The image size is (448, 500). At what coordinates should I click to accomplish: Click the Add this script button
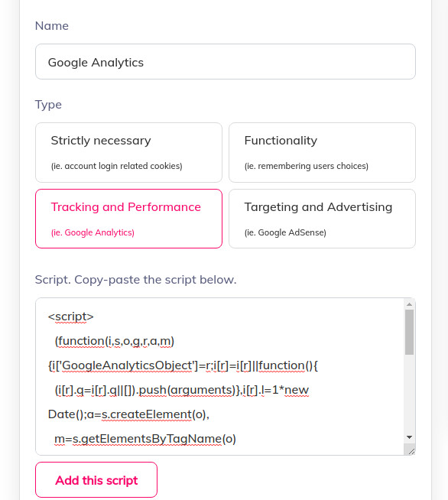pyautogui.click(x=96, y=479)
